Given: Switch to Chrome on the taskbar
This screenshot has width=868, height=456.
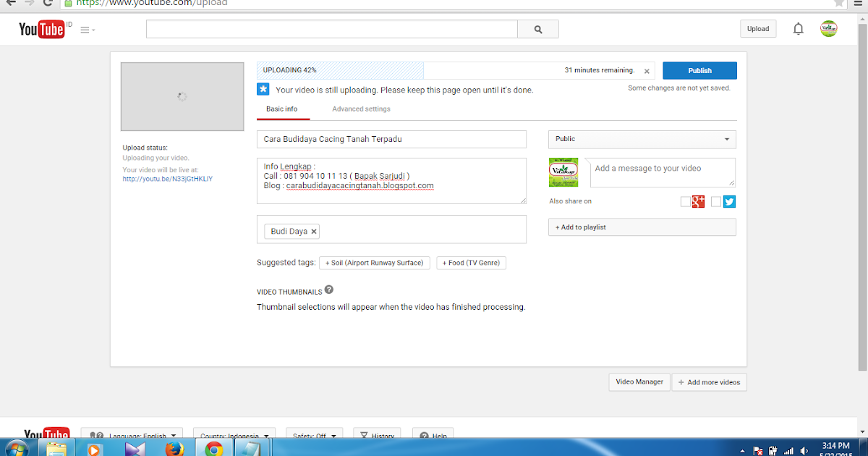Looking at the screenshot, I should coord(213,449).
